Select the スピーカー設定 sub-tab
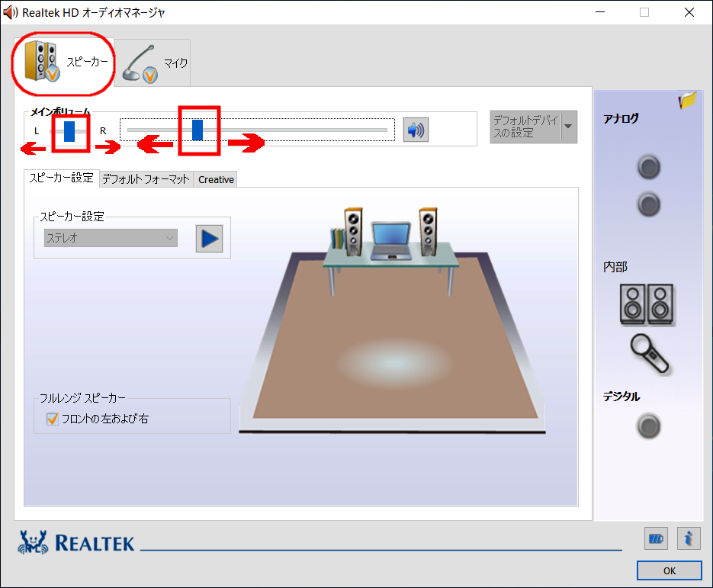 pyautogui.click(x=62, y=178)
